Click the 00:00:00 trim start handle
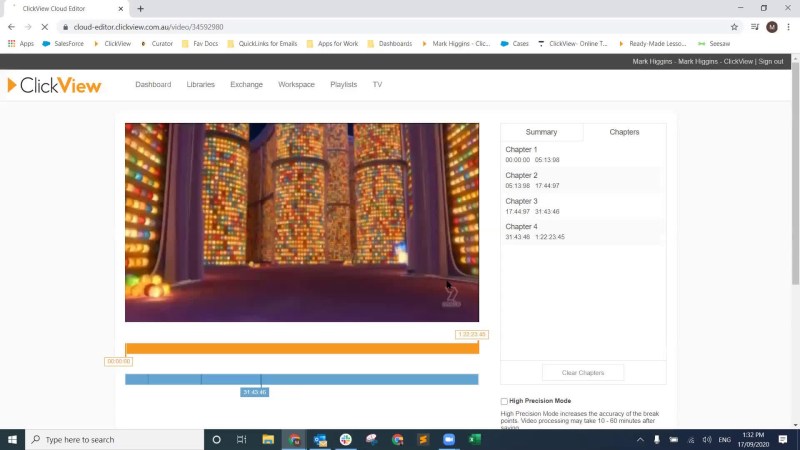This screenshot has height=450, width=800. click(118, 361)
